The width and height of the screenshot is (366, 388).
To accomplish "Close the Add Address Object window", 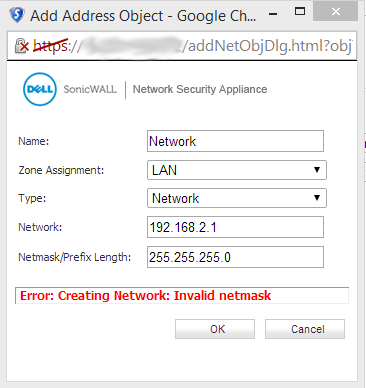I will click(x=336, y=11).
